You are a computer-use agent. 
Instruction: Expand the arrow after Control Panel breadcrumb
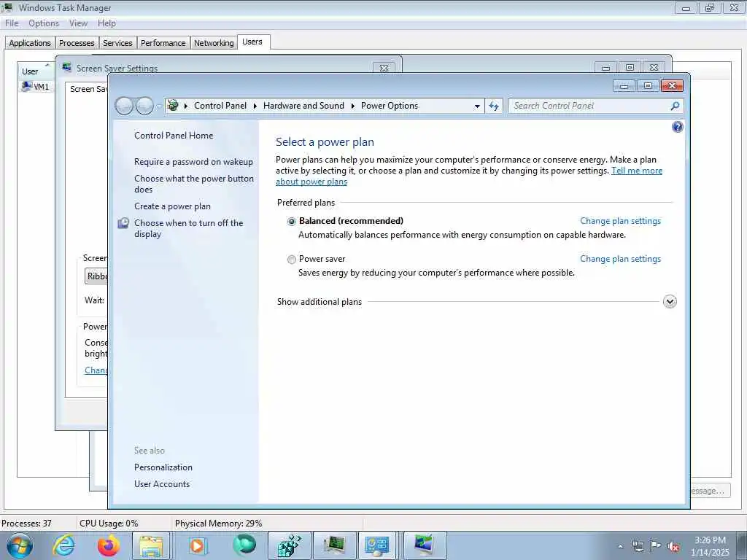coord(255,106)
